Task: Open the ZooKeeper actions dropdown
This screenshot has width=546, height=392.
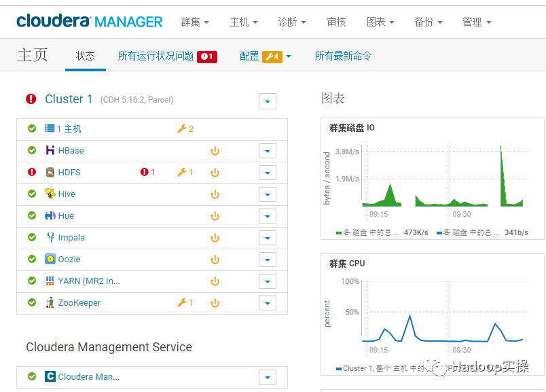Action: coord(268,303)
